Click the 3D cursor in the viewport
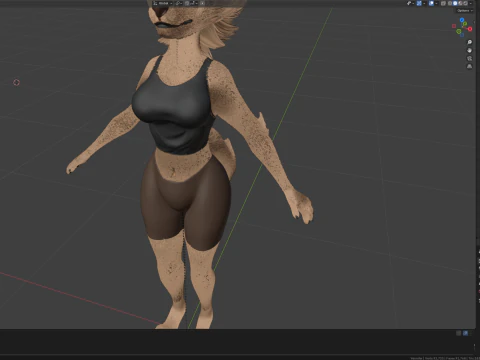Image resolution: width=480 pixels, height=360 pixels. coord(16,82)
